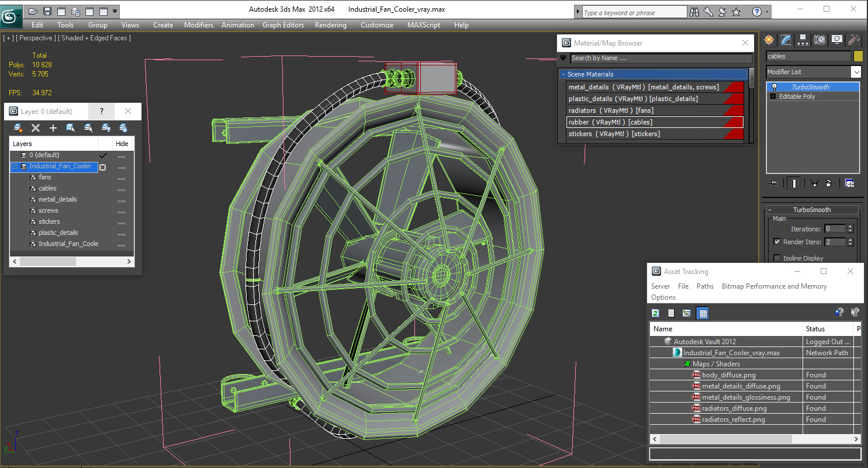This screenshot has width=868, height=468.
Task: Click the Communication Center satellite icon
Action: (x=722, y=12)
